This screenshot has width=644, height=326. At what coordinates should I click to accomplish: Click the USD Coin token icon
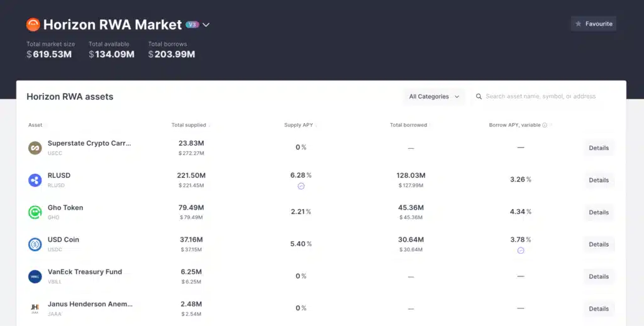[35, 244]
